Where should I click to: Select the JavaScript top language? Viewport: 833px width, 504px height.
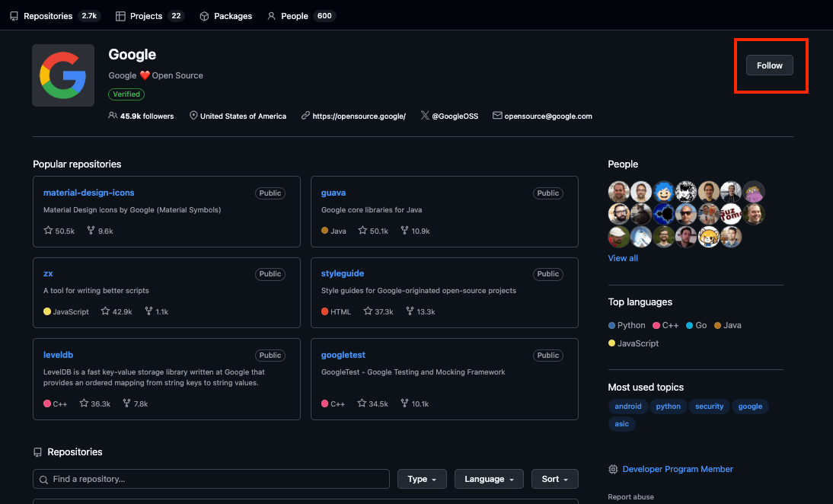point(634,343)
